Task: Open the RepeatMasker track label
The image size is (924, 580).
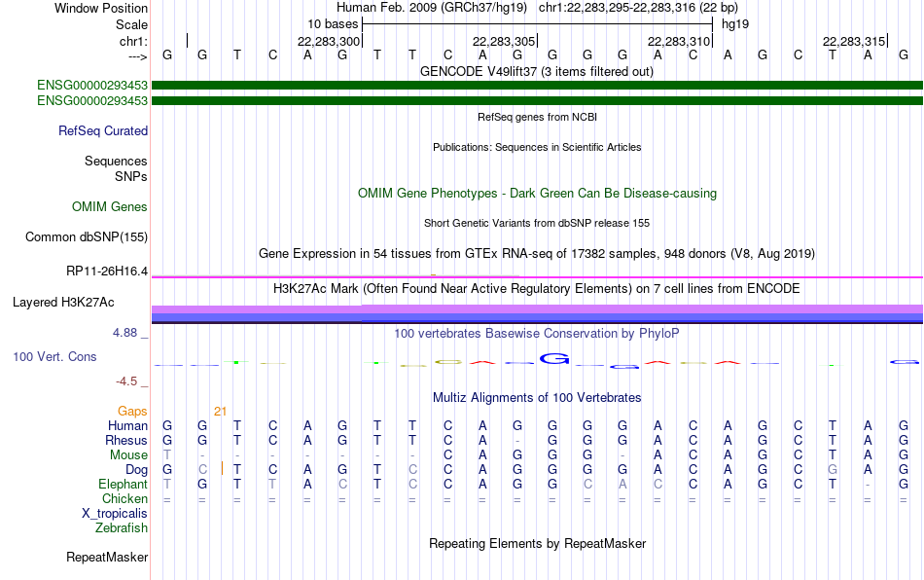Action: (107, 557)
